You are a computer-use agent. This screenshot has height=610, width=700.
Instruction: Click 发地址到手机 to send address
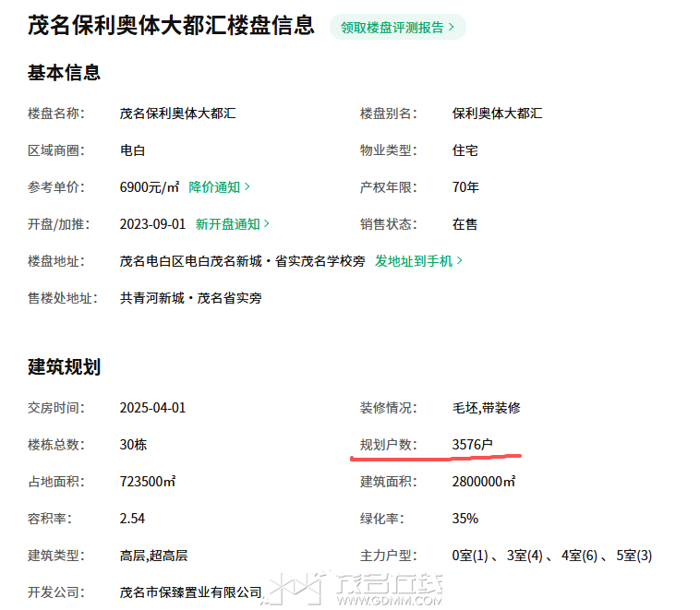point(418,261)
